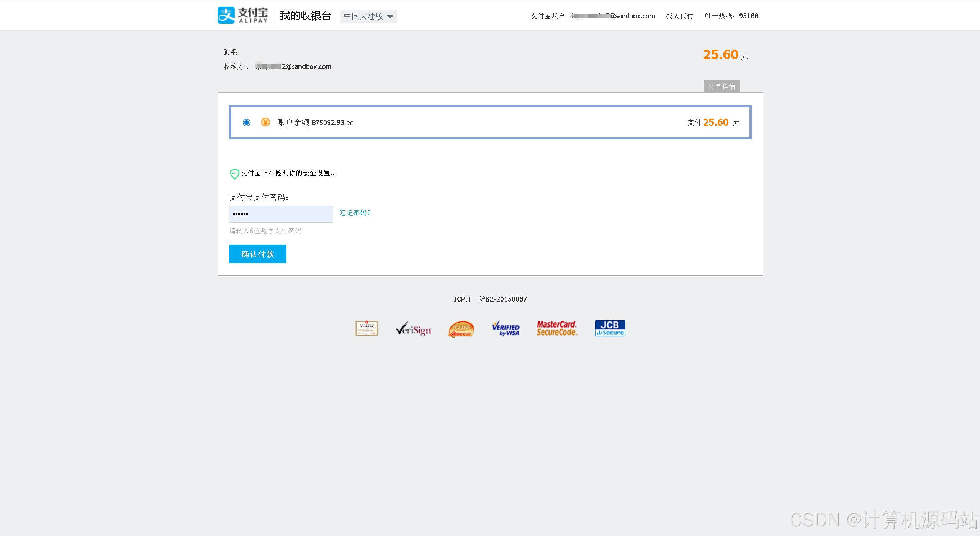Click the payee sandbox.com email text
The width and height of the screenshot is (980, 536).
coord(293,67)
